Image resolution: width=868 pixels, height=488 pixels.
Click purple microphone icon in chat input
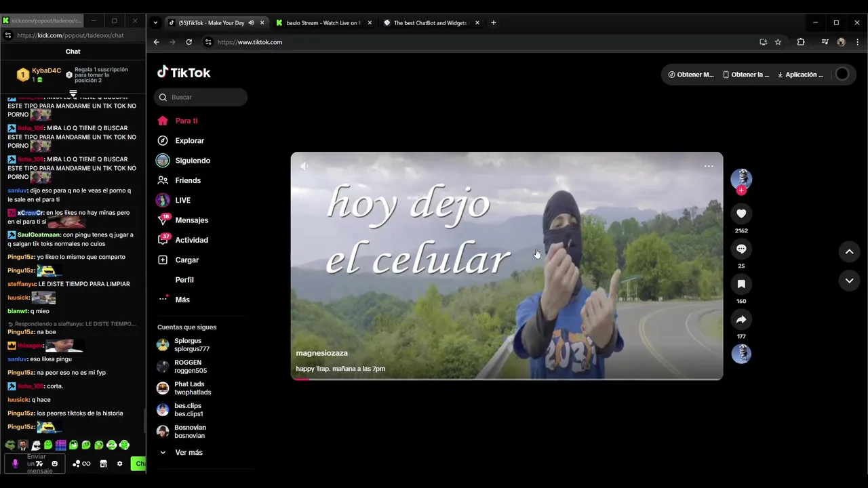pyautogui.click(x=15, y=464)
